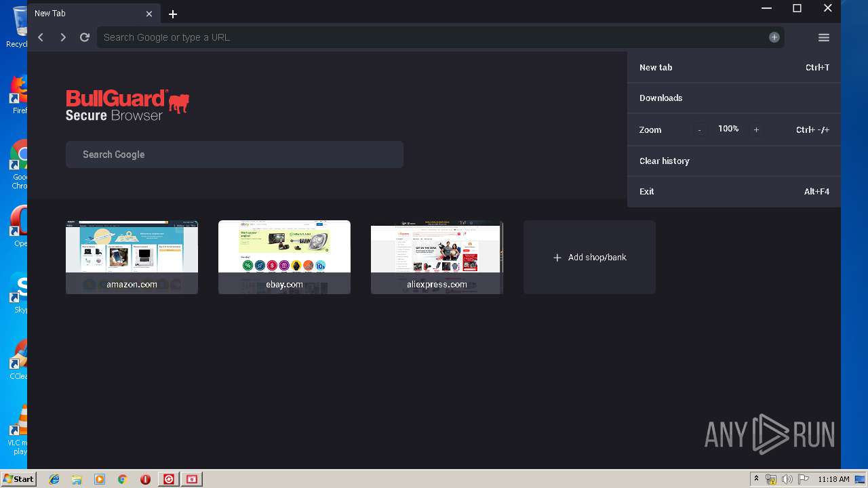The width and height of the screenshot is (868, 488).
Task: Click the Action Center flag icon
Action: click(x=804, y=479)
